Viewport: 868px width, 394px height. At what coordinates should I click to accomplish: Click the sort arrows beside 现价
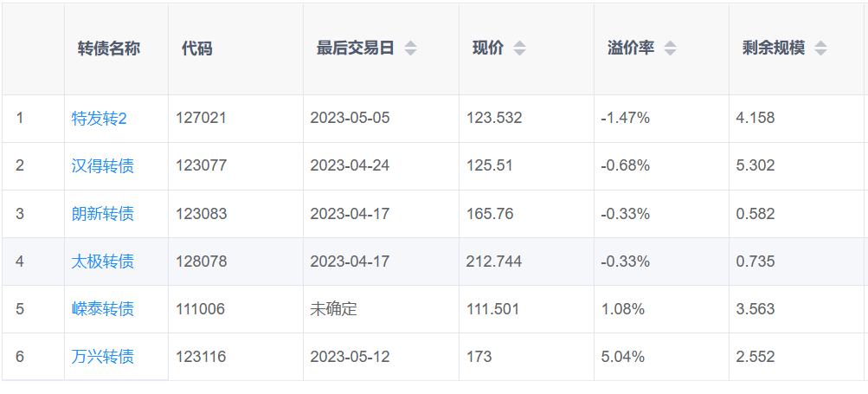coord(519,48)
